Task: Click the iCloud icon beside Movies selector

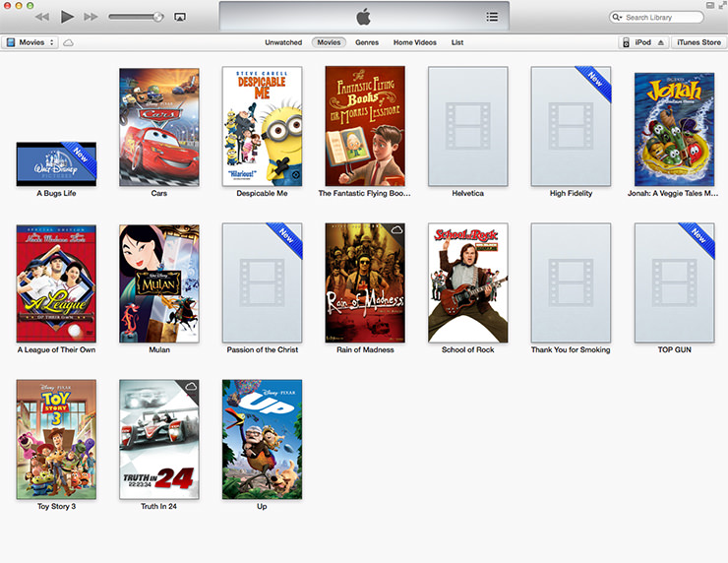Action: (x=68, y=42)
